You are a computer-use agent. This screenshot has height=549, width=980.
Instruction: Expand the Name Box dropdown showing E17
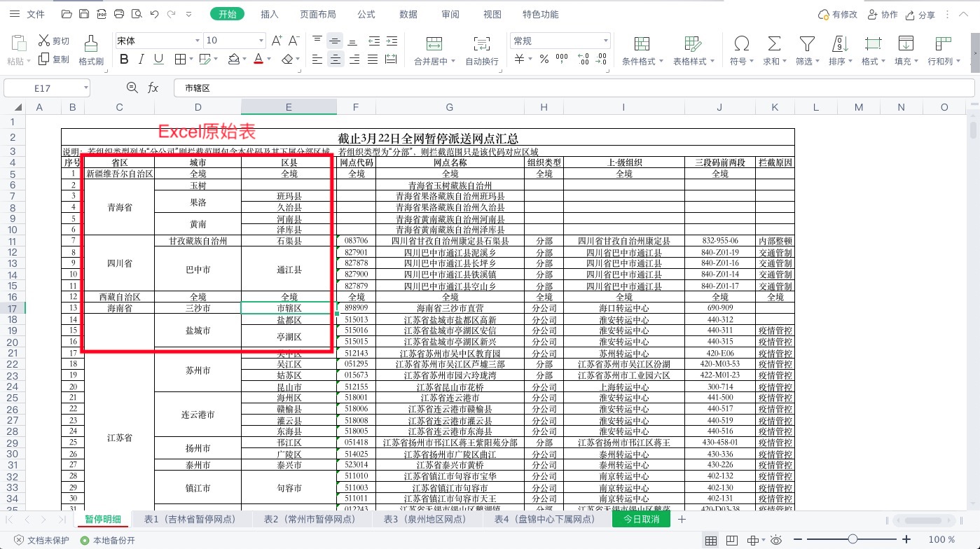[85, 88]
